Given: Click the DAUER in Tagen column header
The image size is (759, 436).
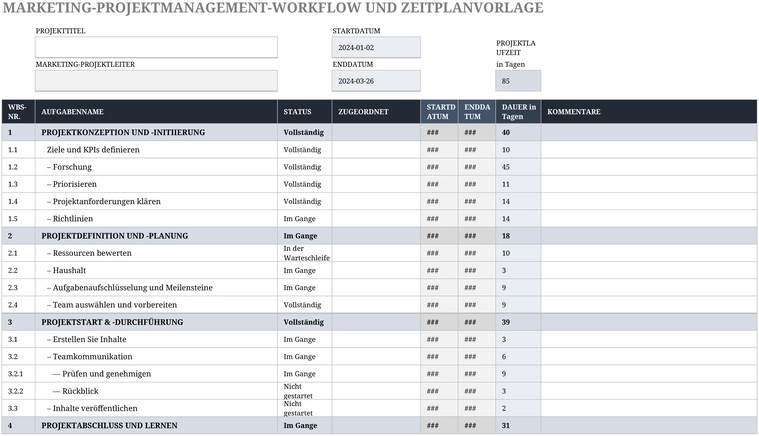Looking at the screenshot, I should (518, 111).
